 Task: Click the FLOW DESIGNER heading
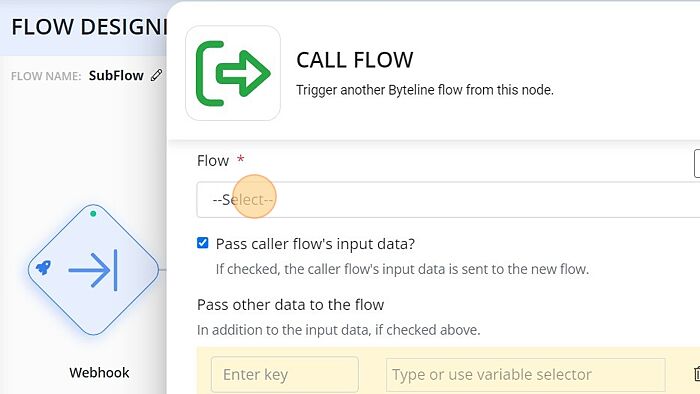pyautogui.click(x=89, y=27)
